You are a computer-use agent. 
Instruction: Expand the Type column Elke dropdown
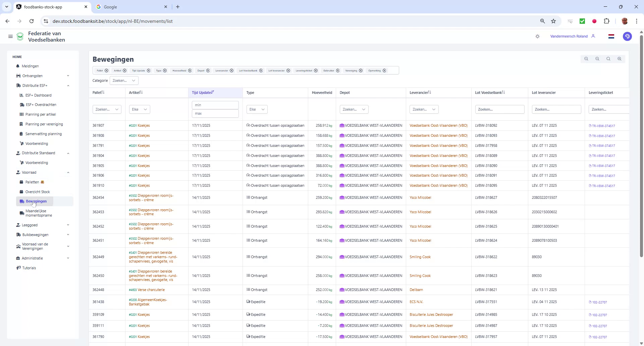[x=257, y=109]
